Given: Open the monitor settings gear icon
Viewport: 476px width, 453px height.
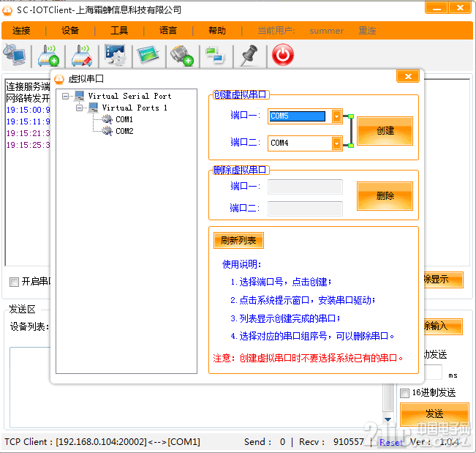Looking at the screenshot, I should (116, 55).
